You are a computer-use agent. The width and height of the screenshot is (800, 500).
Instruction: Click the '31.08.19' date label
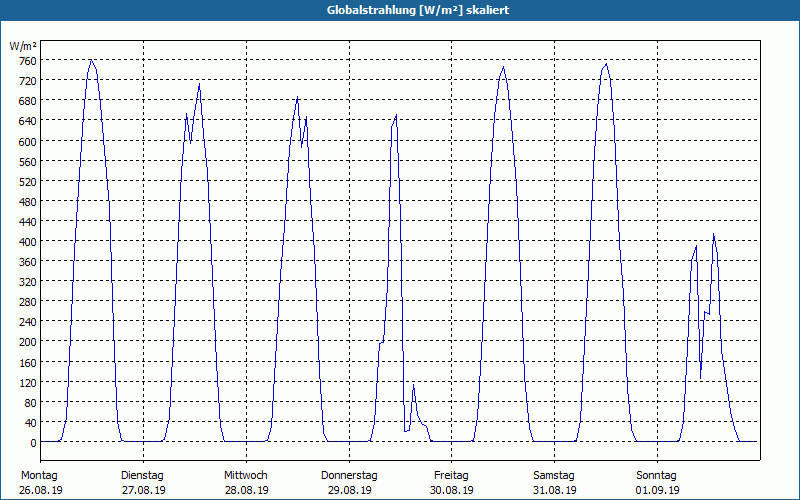point(555,490)
